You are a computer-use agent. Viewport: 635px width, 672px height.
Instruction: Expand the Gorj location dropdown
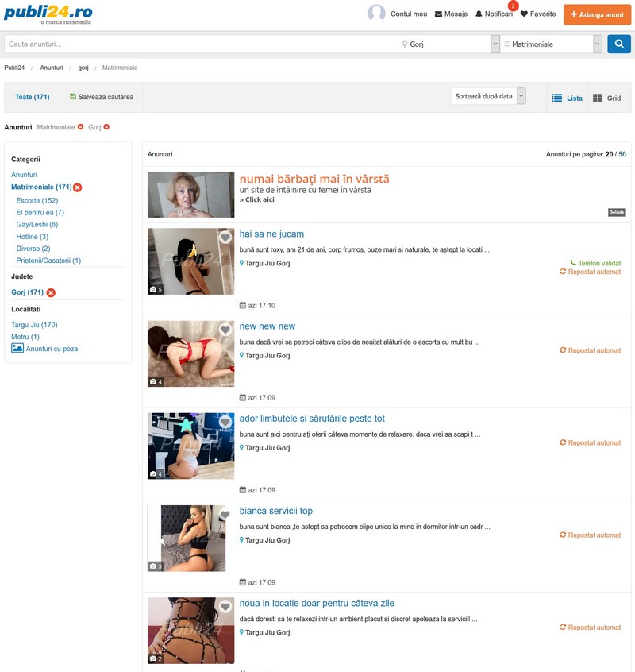495,44
